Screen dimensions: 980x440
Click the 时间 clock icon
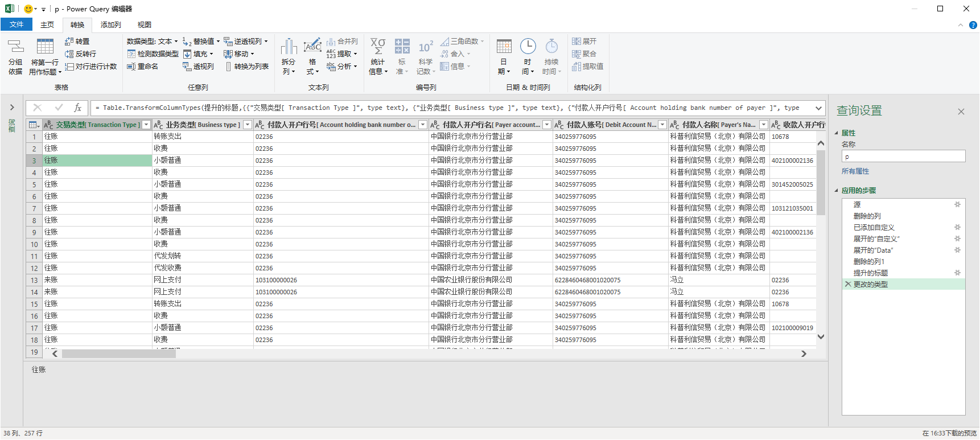point(528,47)
